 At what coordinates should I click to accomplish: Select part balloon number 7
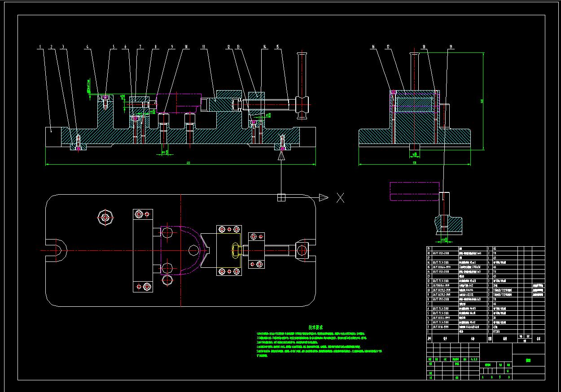140,46
